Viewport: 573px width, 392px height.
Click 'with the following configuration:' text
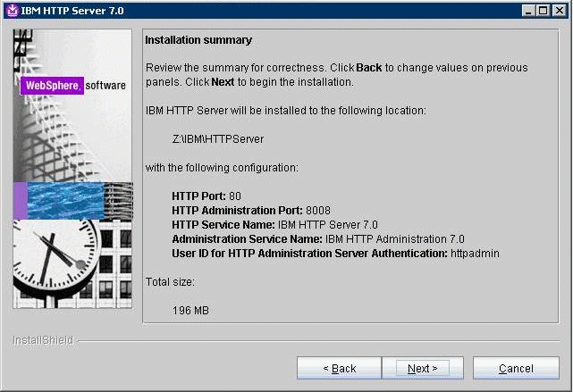222,168
